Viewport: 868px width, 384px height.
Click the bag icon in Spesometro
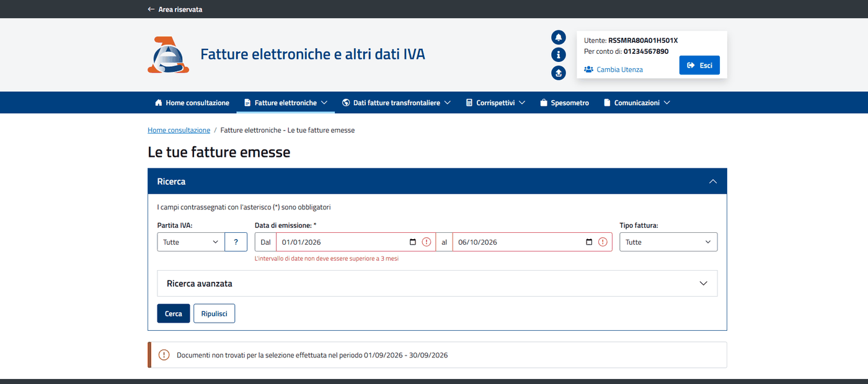pyautogui.click(x=544, y=103)
